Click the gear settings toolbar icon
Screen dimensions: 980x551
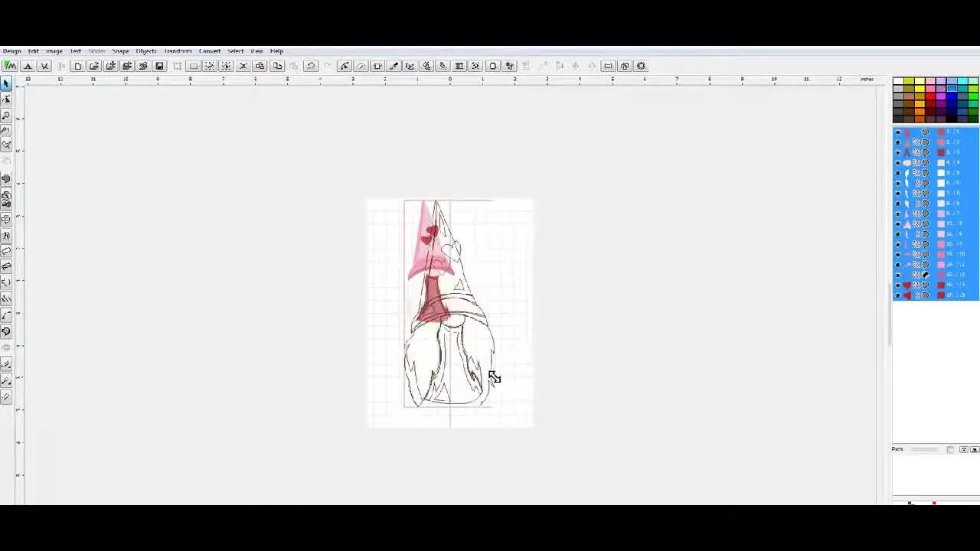tap(641, 66)
